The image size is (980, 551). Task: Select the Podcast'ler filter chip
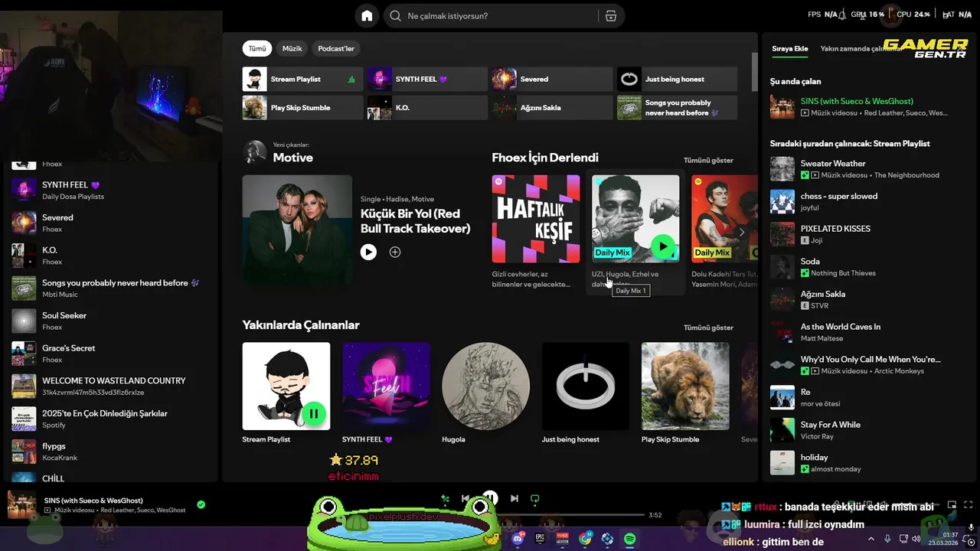(336, 48)
